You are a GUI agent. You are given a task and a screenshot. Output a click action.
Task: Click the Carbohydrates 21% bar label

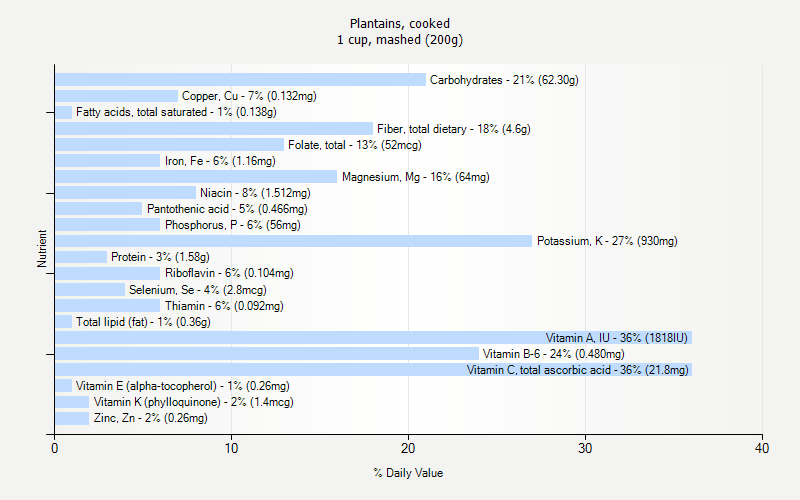pos(504,80)
